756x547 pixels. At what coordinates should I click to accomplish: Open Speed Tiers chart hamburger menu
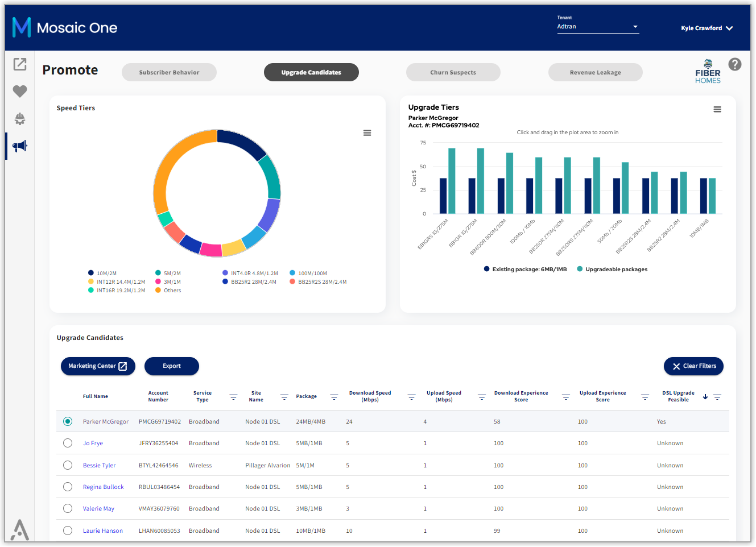(367, 133)
